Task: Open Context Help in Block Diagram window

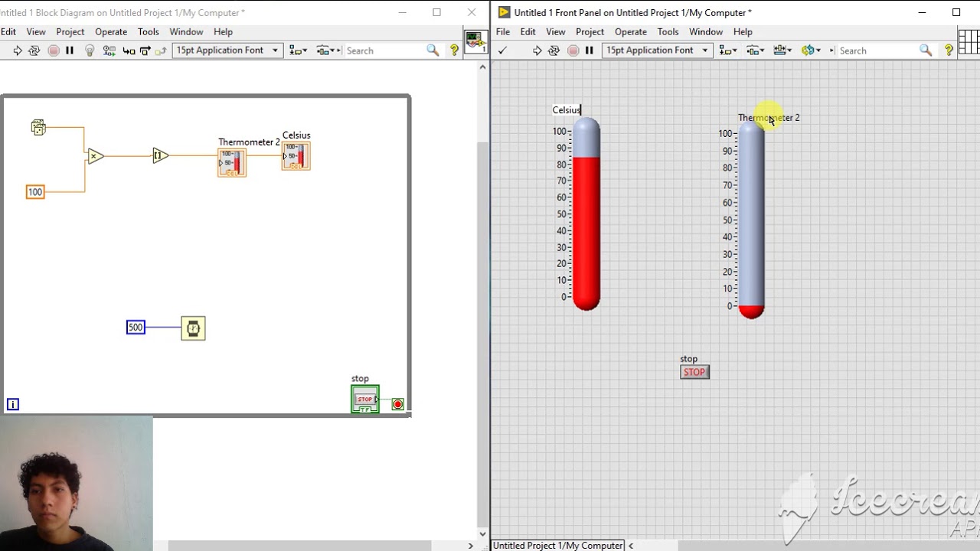Action: 454,51
